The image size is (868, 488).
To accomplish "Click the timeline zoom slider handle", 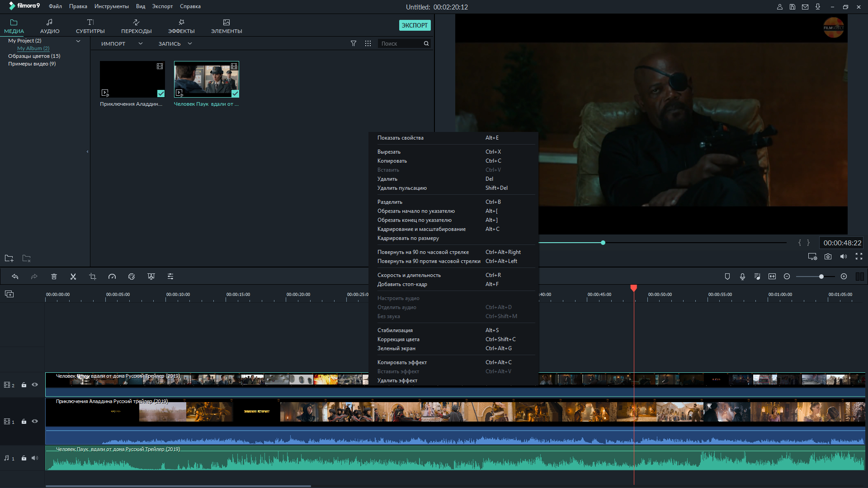I will click(821, 277).
